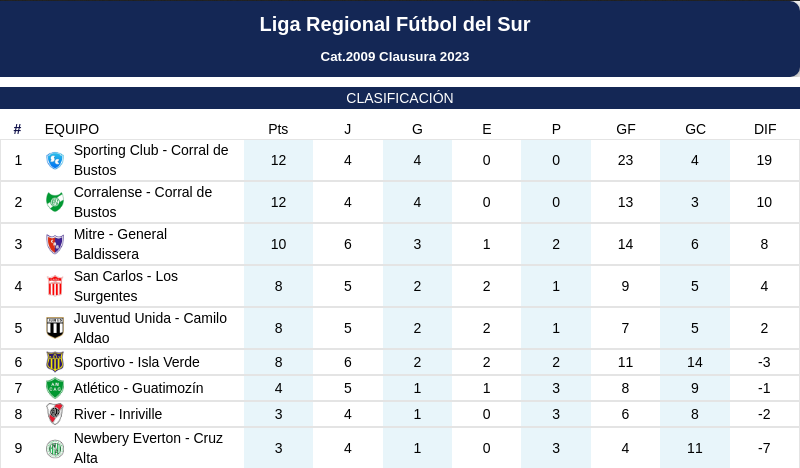The width and height of the screenshot is (800, 468).
Task: Select Sportivo - Isla Verde team name
Action: [137, 362]
